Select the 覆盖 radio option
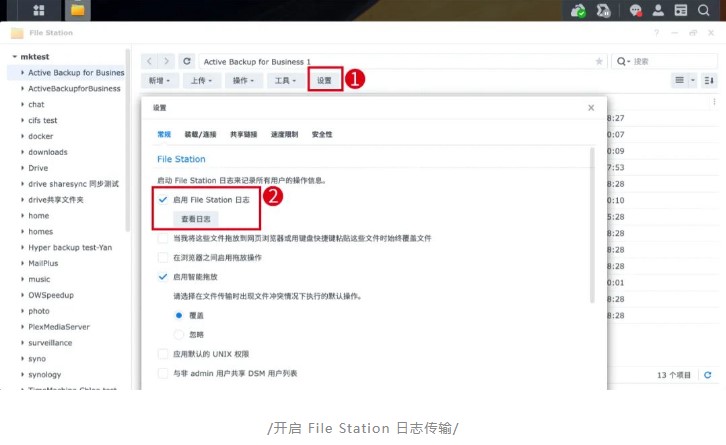The image size is (726, 445). coord(179,315)
